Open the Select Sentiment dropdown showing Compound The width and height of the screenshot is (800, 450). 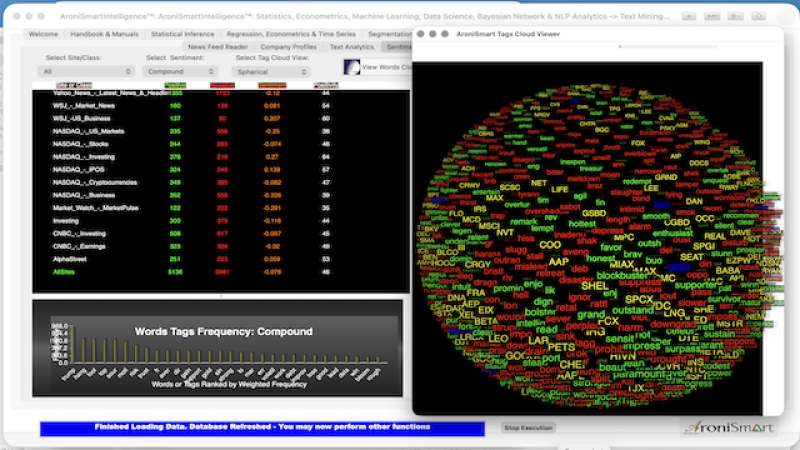point(180,71)
